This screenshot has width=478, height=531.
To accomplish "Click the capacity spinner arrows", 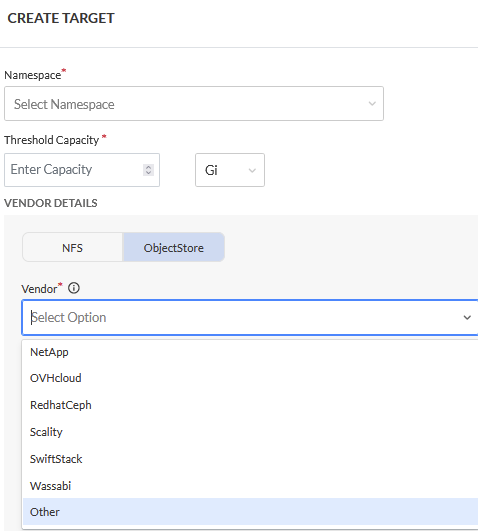I will [x=148, y=170].
